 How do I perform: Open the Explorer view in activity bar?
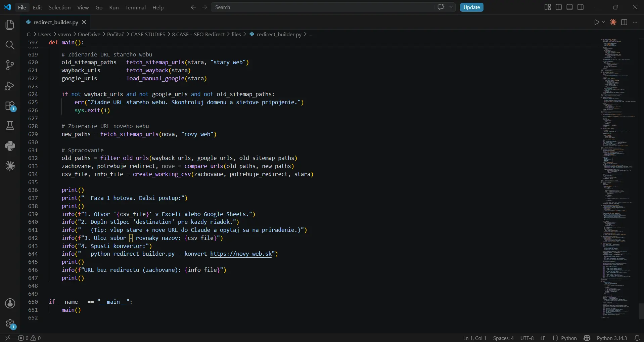pyautogui.click(x=10, y=25)
